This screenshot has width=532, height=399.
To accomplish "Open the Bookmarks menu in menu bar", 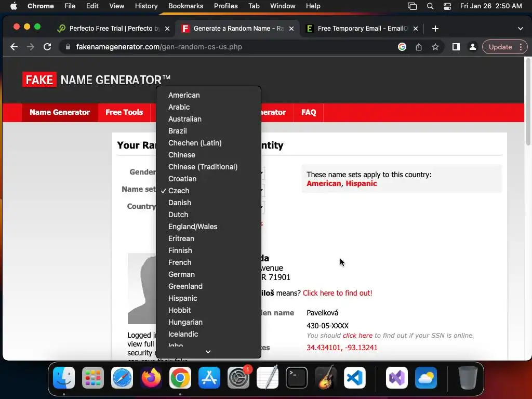I will coord(186,6).
